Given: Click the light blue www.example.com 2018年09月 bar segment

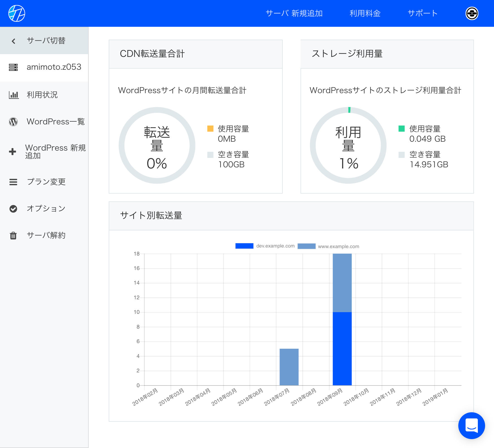Looking at the screenshot, I should pyautogui.click(x=342, y=283).
